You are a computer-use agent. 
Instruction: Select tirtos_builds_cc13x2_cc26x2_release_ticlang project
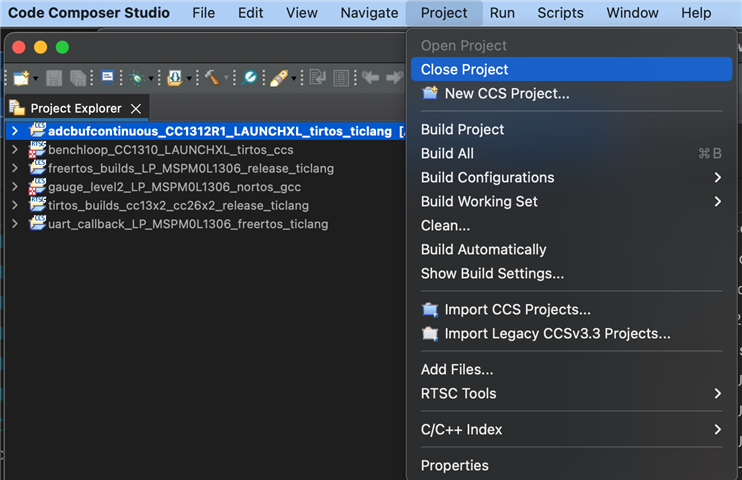click(178, 205)
